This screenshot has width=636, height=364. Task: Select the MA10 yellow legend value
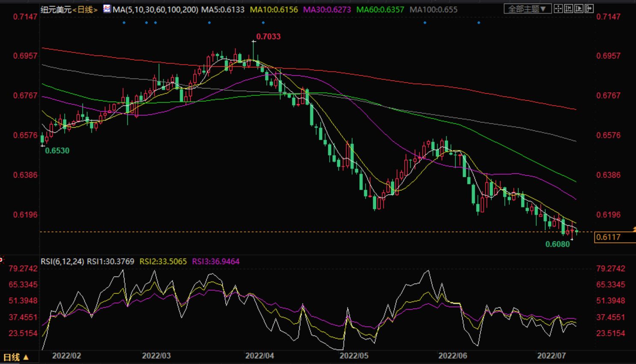(x=274, y=9)
